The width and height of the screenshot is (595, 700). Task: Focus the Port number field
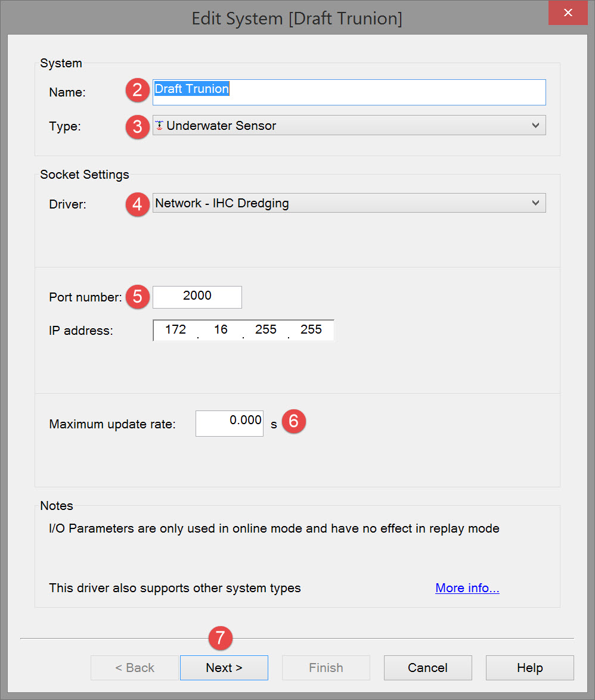(197, 297)
